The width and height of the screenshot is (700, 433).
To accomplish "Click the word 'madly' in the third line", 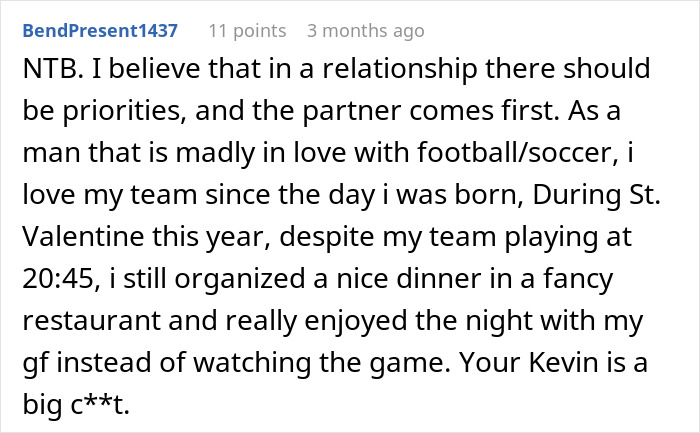I will tap(215, 154).
